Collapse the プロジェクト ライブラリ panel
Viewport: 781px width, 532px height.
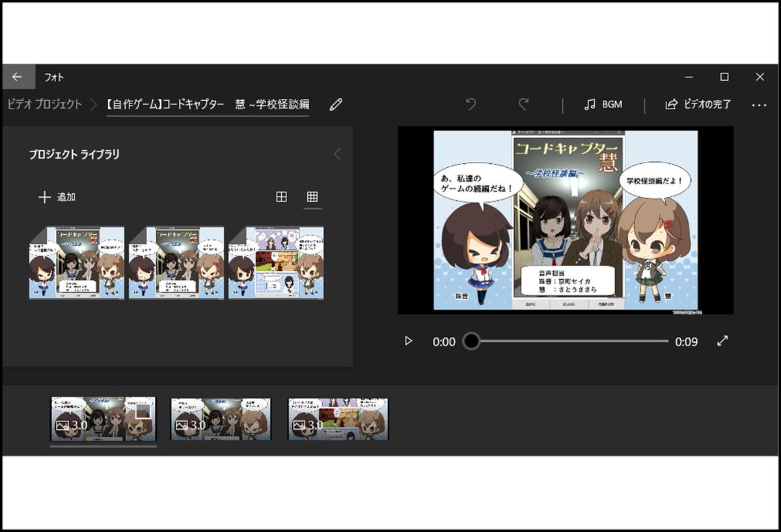336,154
